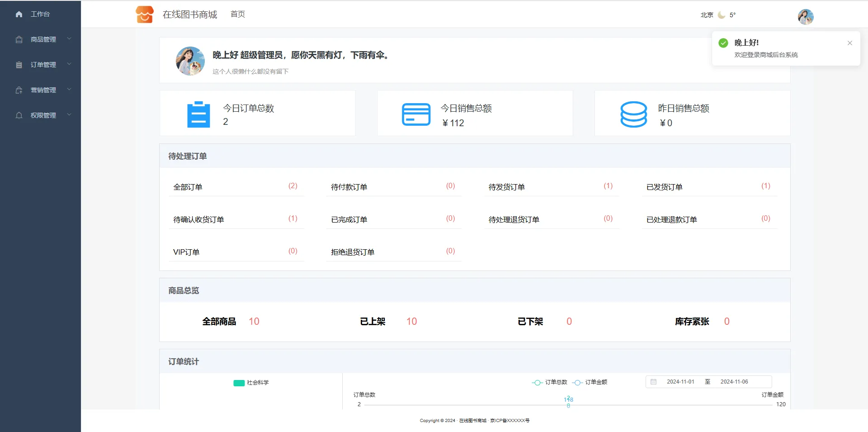Close the 晚上好 welcome notification
868x432 pixels.
(x=849, y=43)
